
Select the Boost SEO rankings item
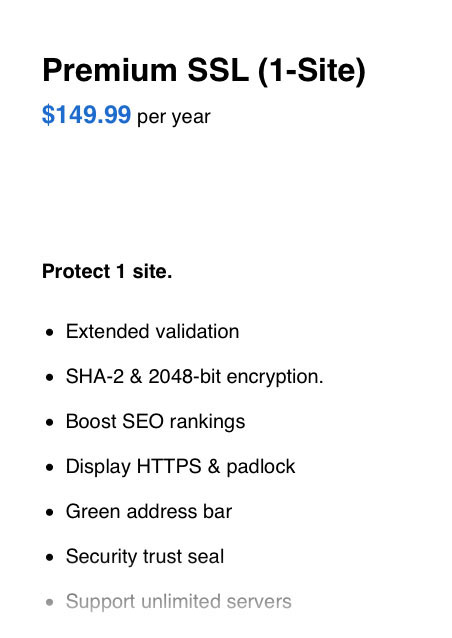click(155, 422)
